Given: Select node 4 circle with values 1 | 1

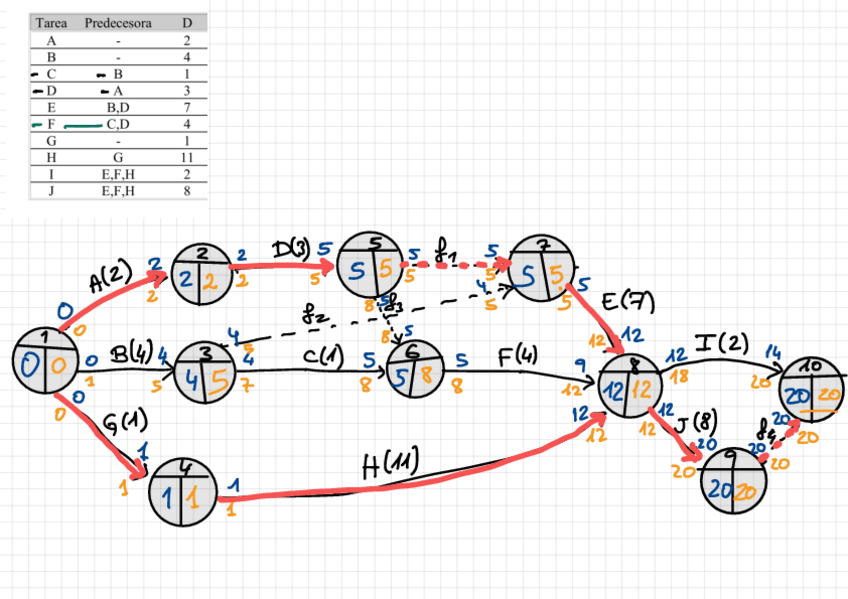Looking at the screenshot, I should [x=183, y=491].
